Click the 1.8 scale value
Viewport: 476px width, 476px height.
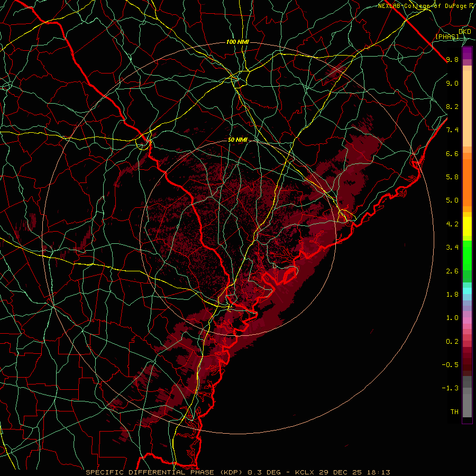pos(452,295)
